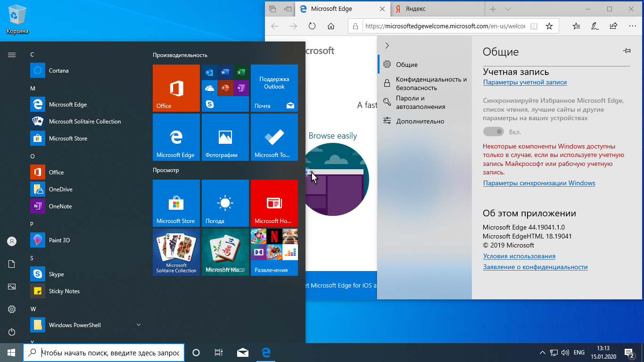644x362 pixels.
Task: Click the Edge address bar URL
Action: click(445, 26)
